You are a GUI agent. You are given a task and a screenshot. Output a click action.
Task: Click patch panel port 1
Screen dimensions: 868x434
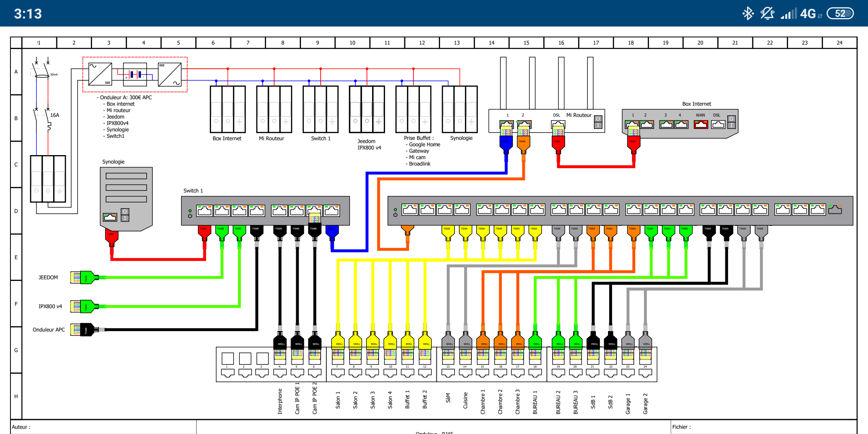pyautogui.click(x=227, y=373)
